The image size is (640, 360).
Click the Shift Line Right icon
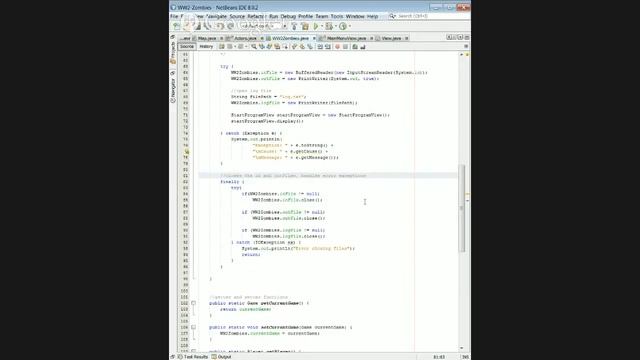(x=328, y=47)
